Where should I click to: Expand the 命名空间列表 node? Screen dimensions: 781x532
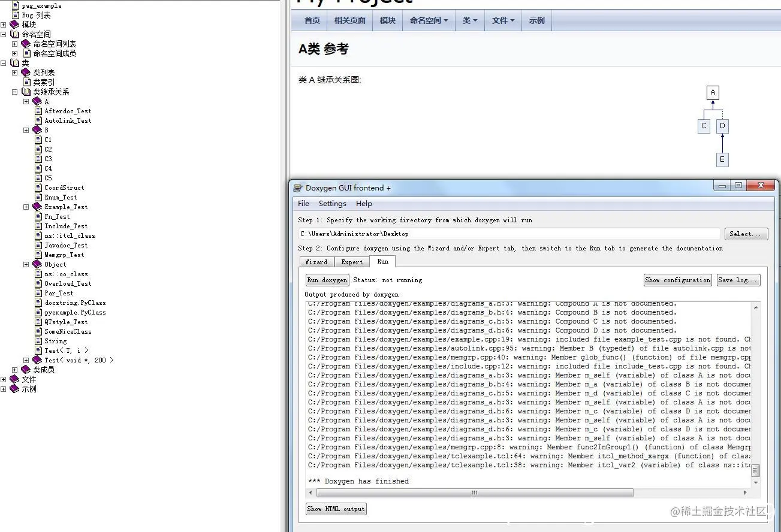pyautogui.click(x=14, y=44)
